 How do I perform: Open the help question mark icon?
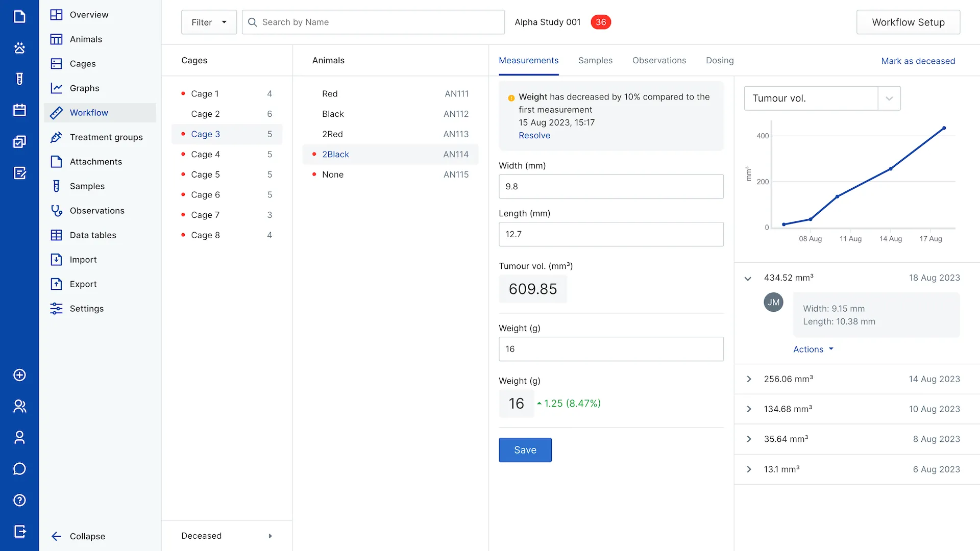pos(19,500)
